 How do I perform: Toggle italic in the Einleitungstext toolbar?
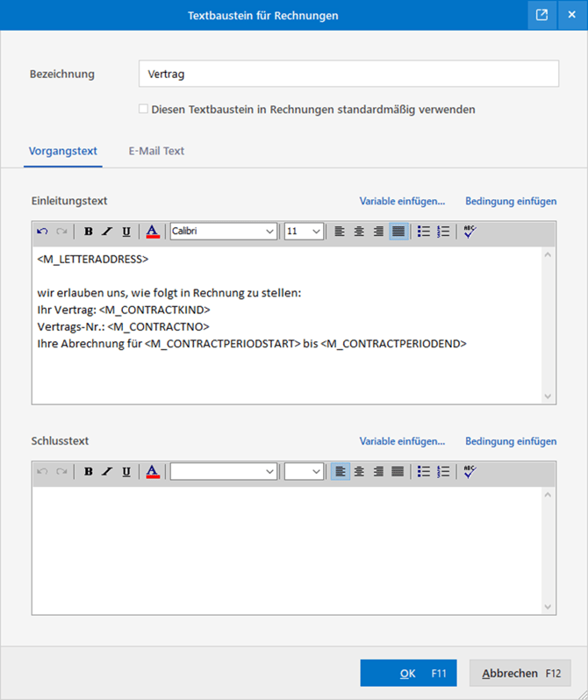107,232
